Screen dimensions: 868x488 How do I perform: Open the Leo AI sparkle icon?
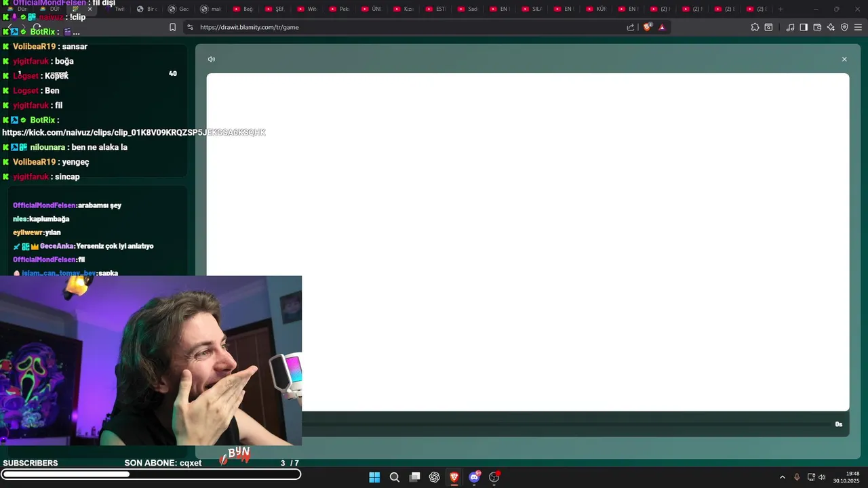[x=831, y=27]
